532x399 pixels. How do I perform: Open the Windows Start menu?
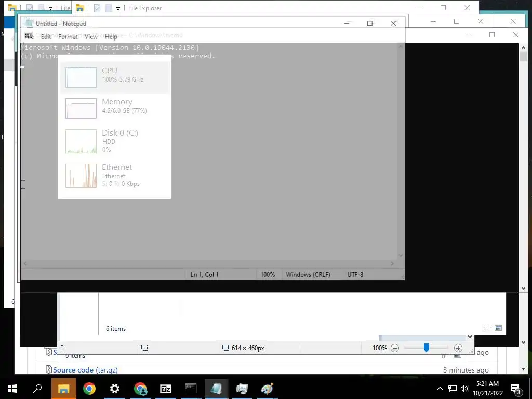[12, 389]
